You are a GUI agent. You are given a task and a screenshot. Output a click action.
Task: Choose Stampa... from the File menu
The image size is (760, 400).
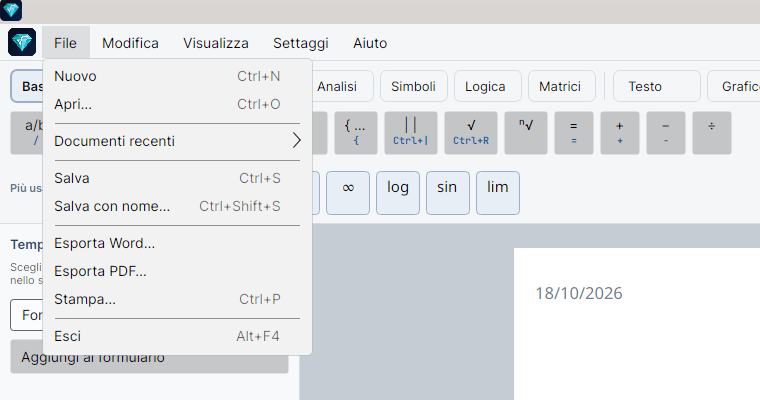point(177,299)
